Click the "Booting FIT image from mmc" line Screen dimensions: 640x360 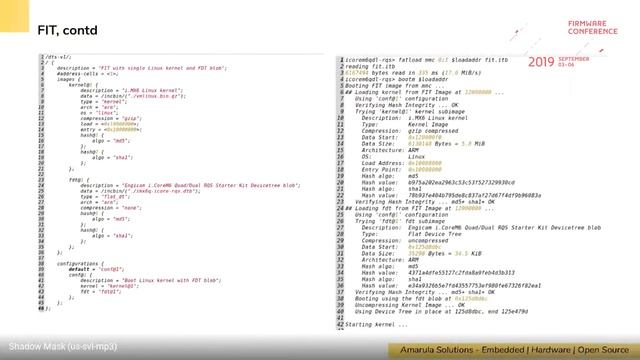point(395,86)
